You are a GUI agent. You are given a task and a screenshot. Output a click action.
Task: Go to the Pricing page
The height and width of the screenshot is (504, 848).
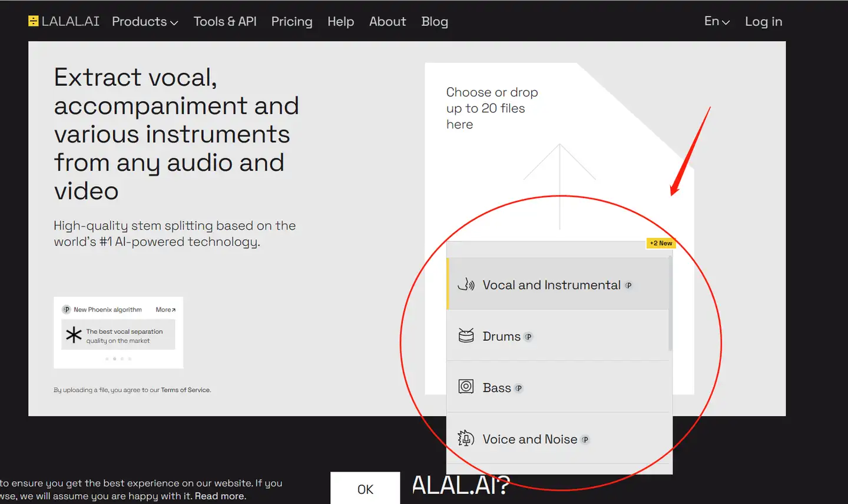[x=291, y=22]
